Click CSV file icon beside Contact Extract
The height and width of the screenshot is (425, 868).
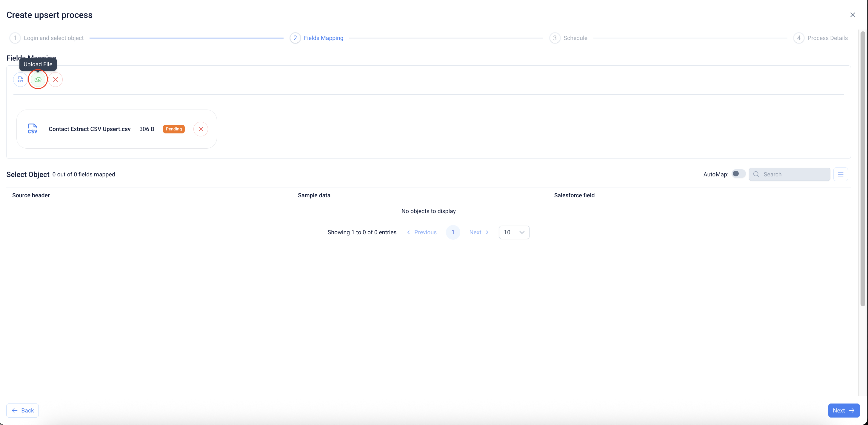pos(32,129)
